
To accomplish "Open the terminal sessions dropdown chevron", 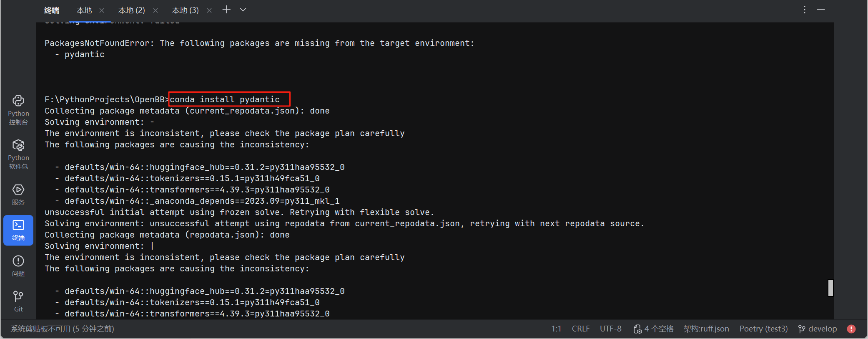I will point(243,9).
